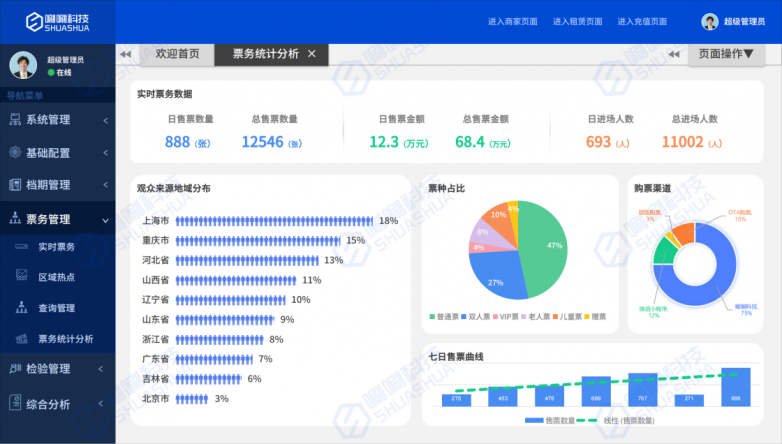Expand 系统管理 submenu arrow
Viewport: 782px width, 444px height.
point(105,121)
